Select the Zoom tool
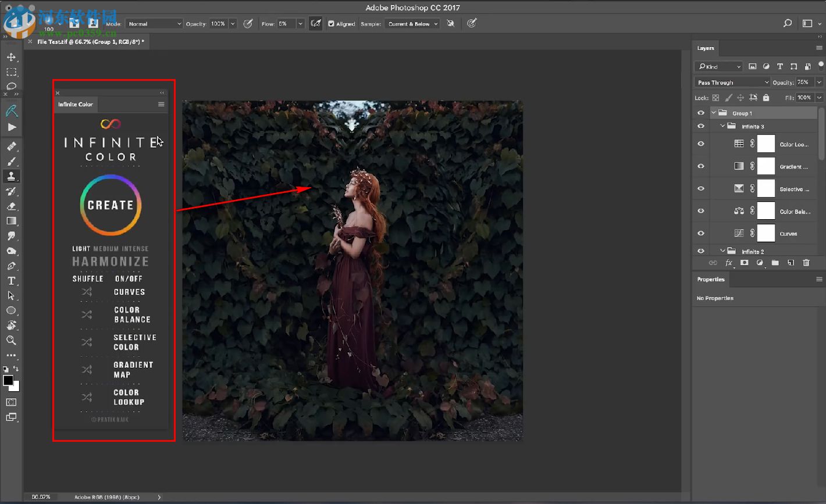This screenshot has width=826, height=504. point(11,341)
